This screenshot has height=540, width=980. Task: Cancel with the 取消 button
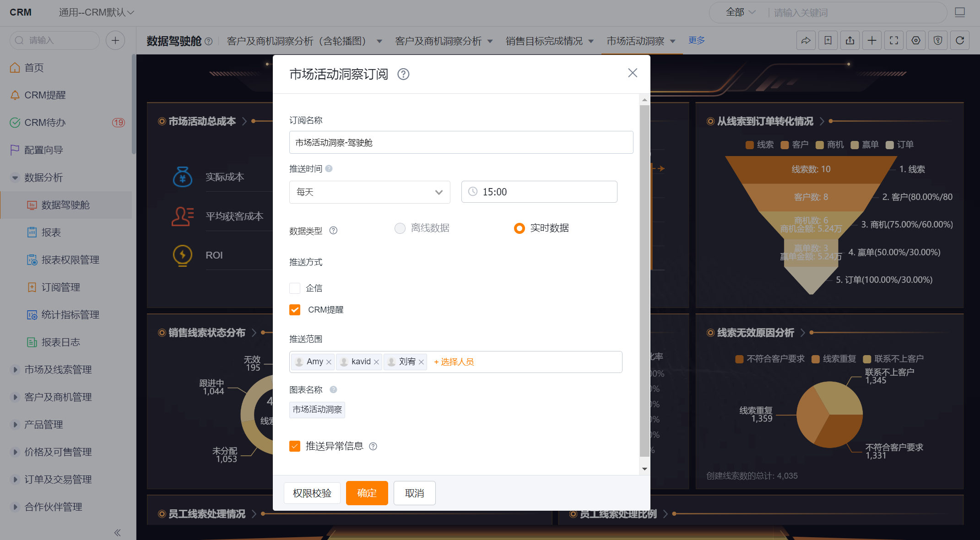pos(415,493)
